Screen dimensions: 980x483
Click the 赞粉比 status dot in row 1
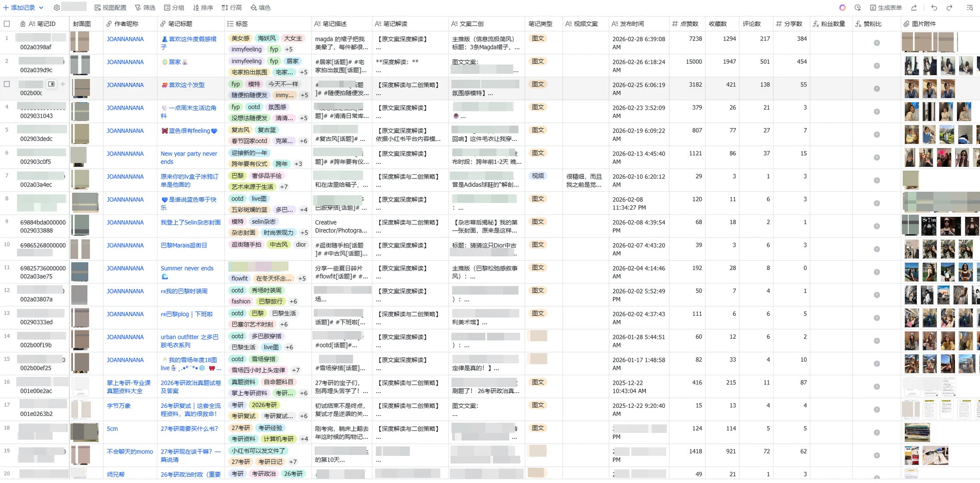[x=877, y=43]
